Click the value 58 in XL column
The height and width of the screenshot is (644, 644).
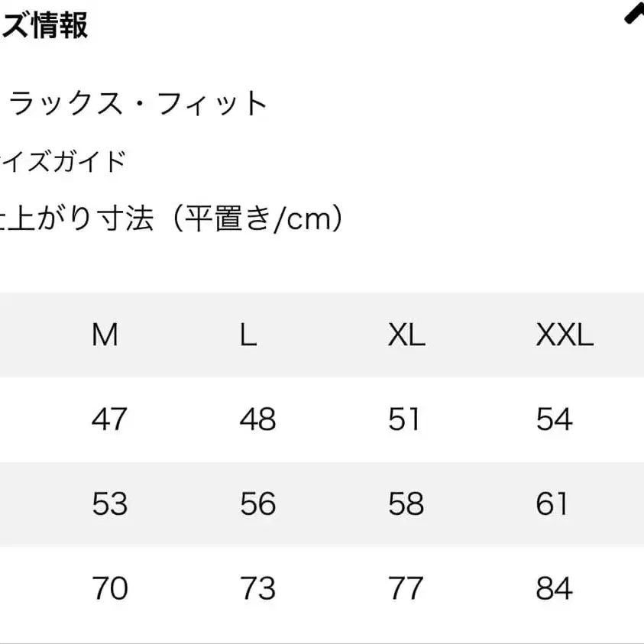point(406,504)
